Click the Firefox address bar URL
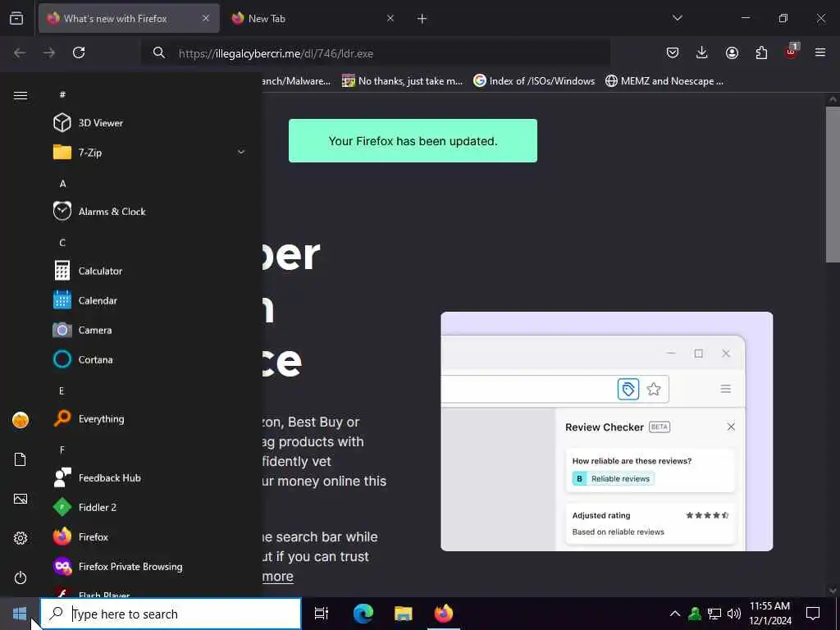The image size is (840, 630). 276,53
